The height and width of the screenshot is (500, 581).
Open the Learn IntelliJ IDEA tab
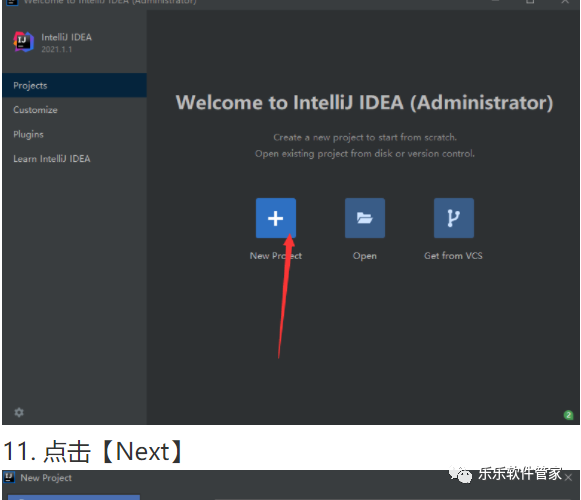point(74,159)
